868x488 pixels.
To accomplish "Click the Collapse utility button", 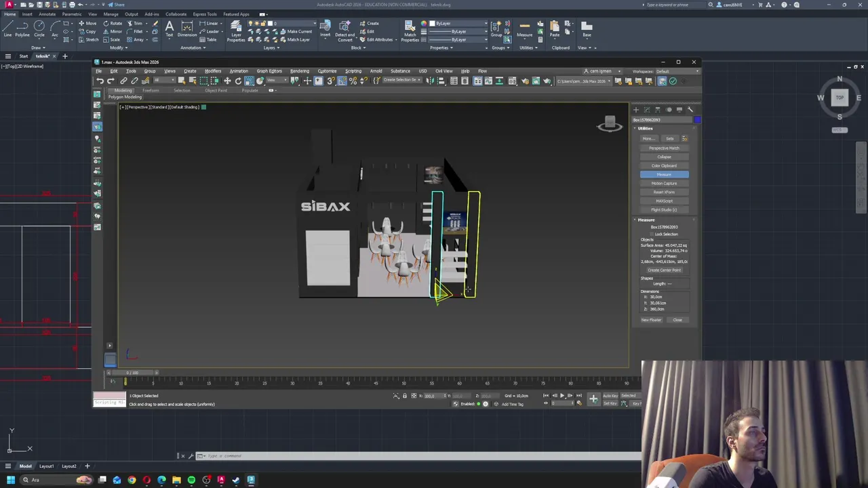I will (x=664, y=157).
